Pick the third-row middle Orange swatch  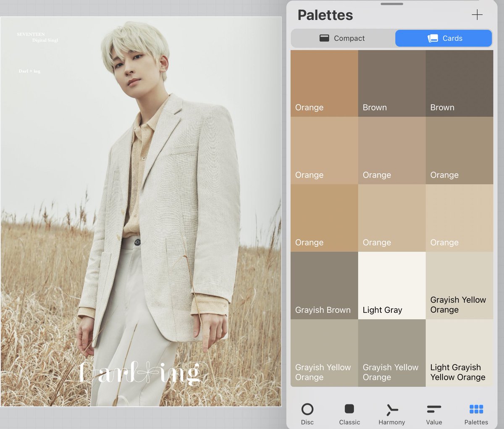(x=392, y=218)
